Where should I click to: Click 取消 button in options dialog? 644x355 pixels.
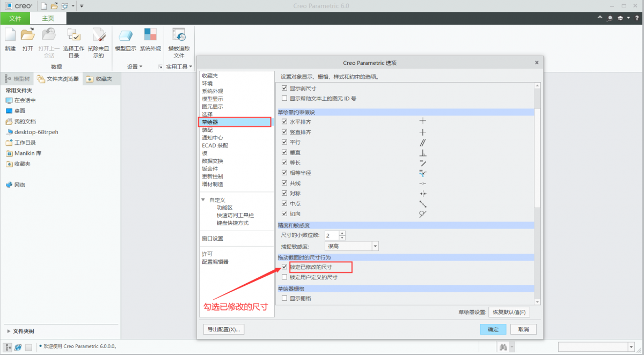(523, 329)
